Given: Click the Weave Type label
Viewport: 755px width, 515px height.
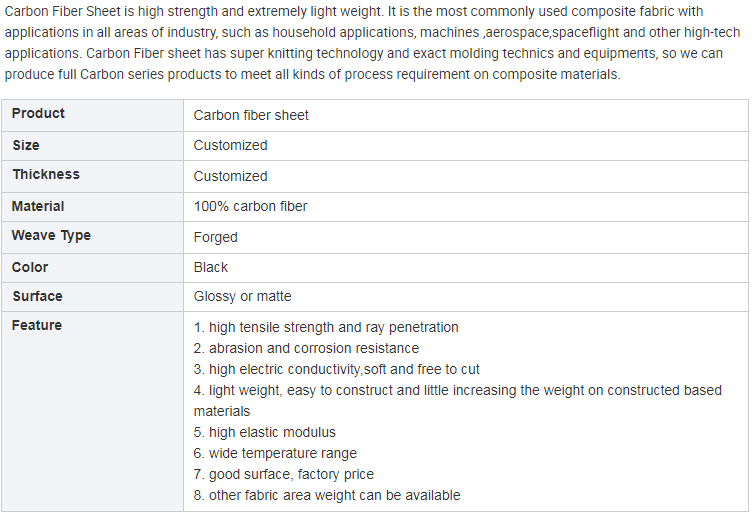Looking at the screenshot, I should [52, 235].
